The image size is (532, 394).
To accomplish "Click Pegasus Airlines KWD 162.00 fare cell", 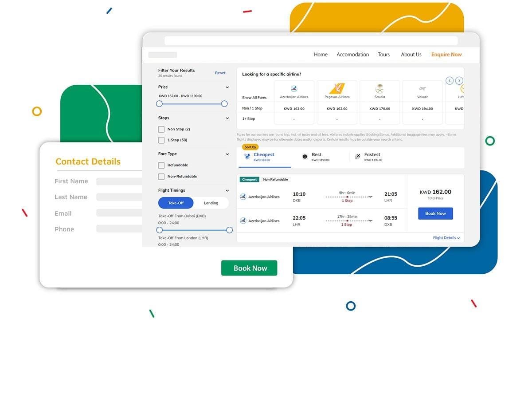I will (x=337, y=109).
